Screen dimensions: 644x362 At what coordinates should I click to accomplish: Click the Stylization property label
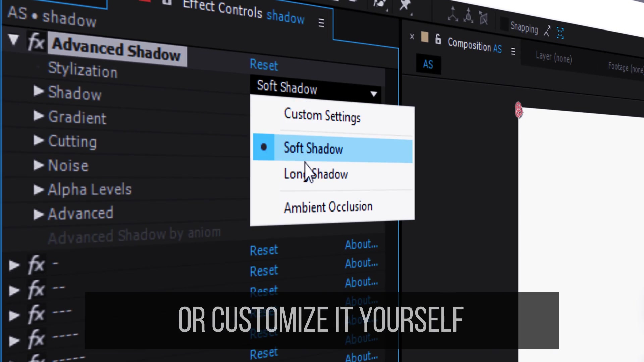click(83, 70)
